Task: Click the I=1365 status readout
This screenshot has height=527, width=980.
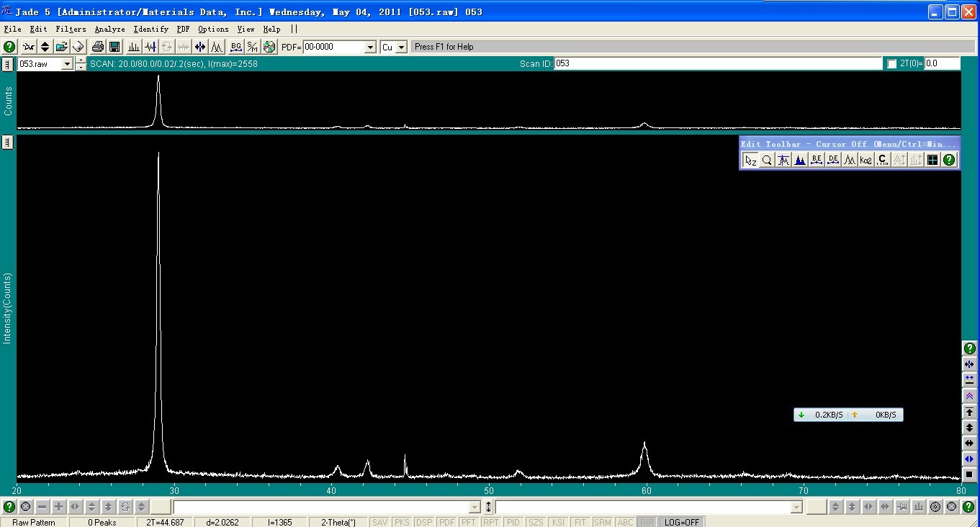Action: [280, 522]
